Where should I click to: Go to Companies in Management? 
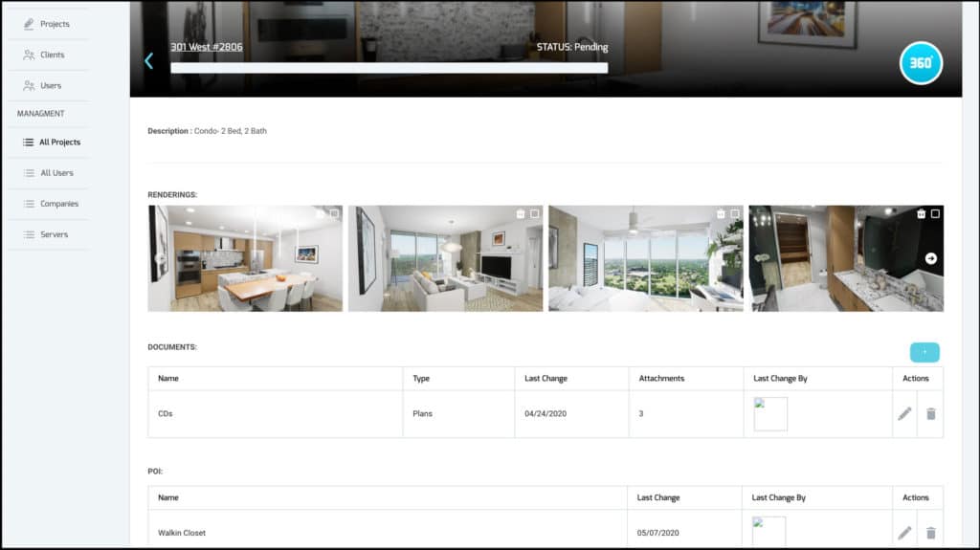[x=59, y=204]
